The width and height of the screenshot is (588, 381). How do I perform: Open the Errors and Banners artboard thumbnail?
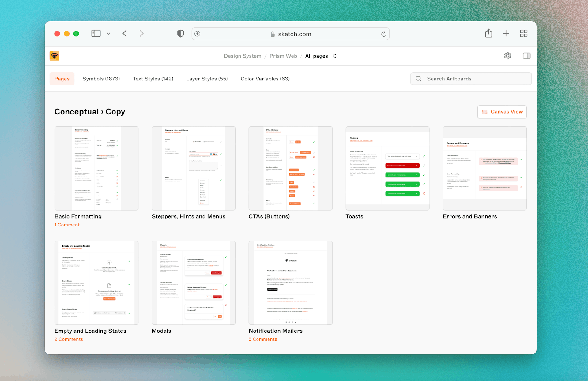(x=484, y=168)
